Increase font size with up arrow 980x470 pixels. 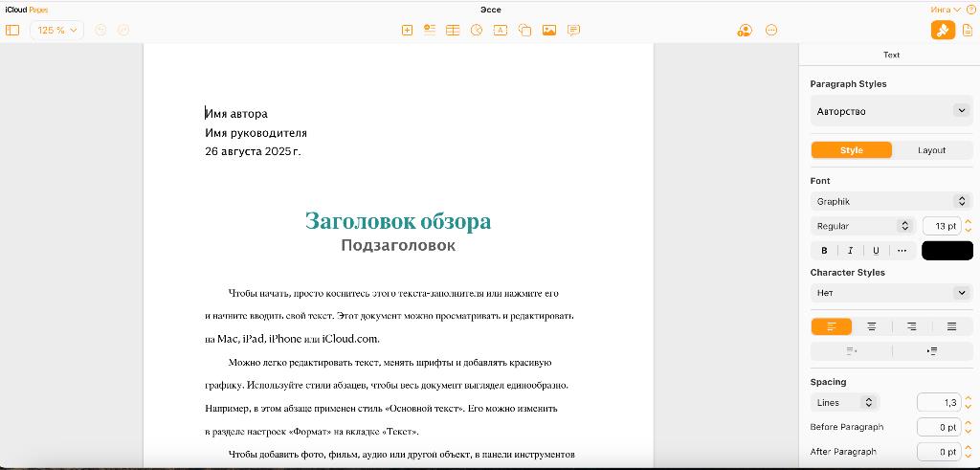pyautogui.click(x=969, y=221)
